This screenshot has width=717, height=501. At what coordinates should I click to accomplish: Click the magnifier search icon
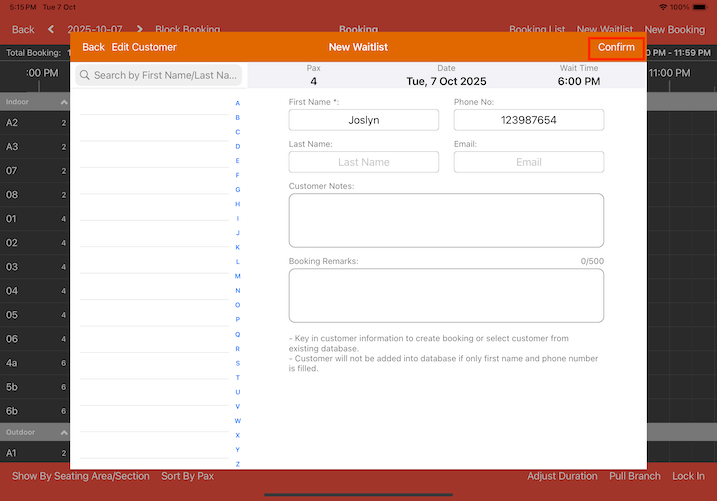[85, 75]
